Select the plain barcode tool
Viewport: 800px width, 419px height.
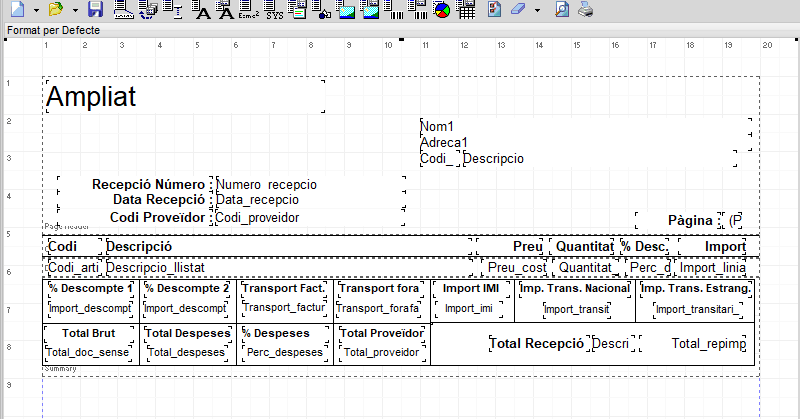click(394, 9)
